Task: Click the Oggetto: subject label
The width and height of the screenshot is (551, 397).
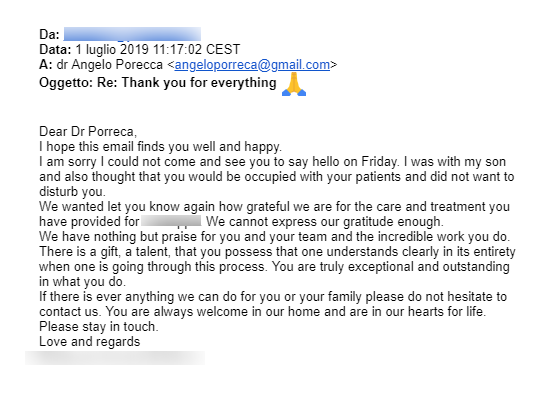Action: [66, 83]
